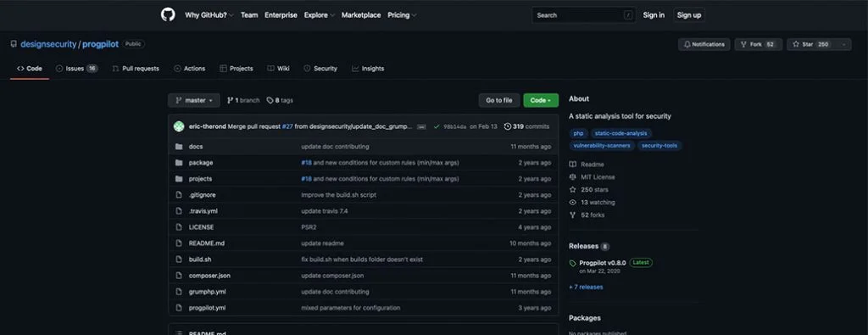The height and width of the screenshot is (335, 868).
Task: Open the build.sh file
Action: click(x=200, y=260)
